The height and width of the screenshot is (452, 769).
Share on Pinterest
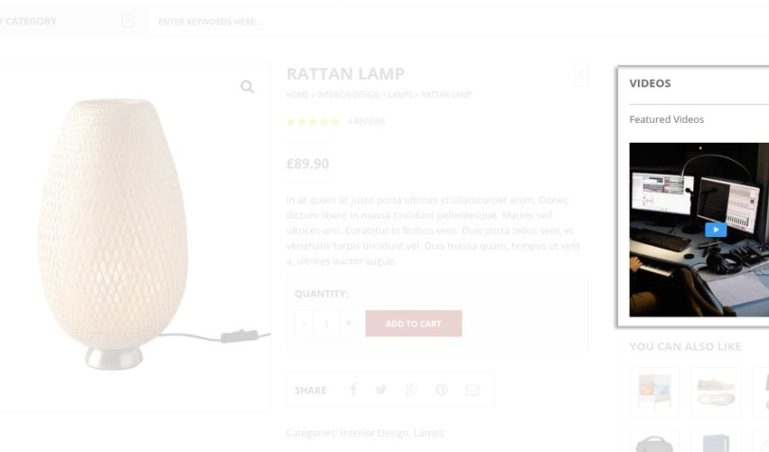click(x=441, y=390)
